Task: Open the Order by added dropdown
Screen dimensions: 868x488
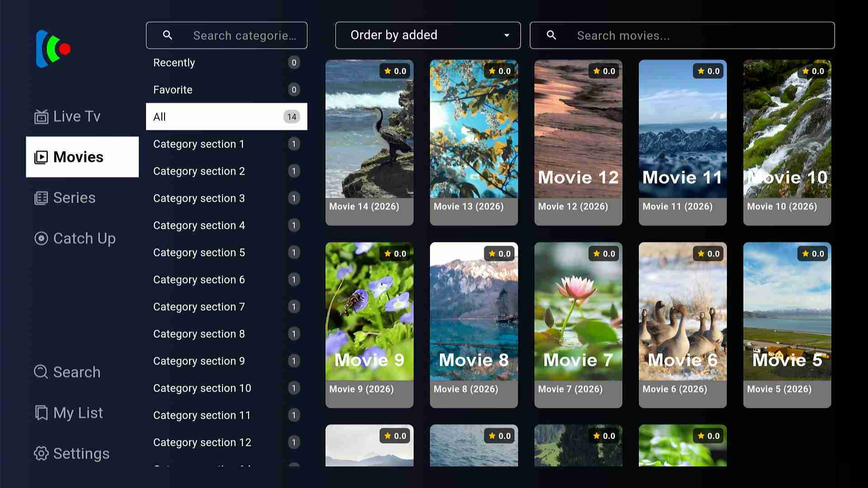Action: tap(428, 35)
